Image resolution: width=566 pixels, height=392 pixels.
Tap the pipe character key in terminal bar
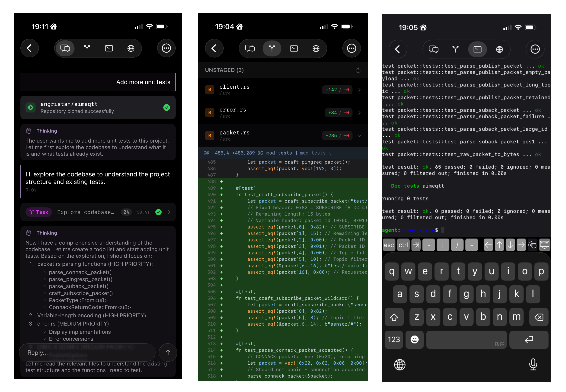tap(443, 245)
